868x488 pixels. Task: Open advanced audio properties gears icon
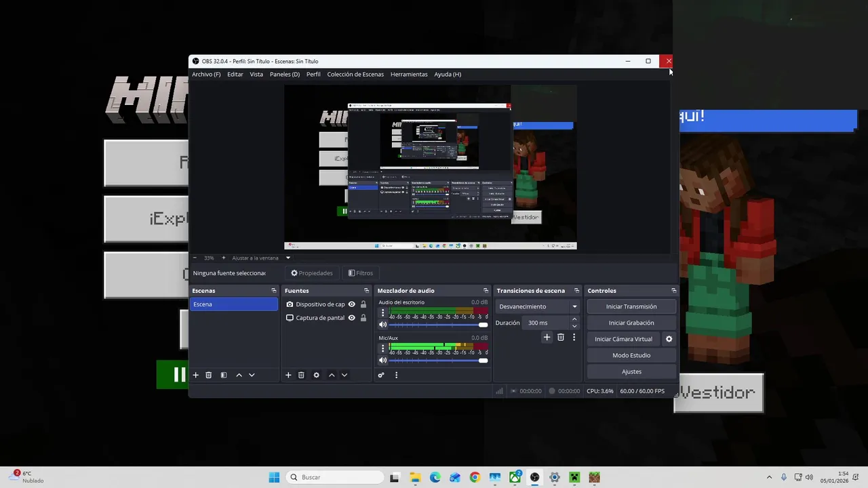[381, 375]
